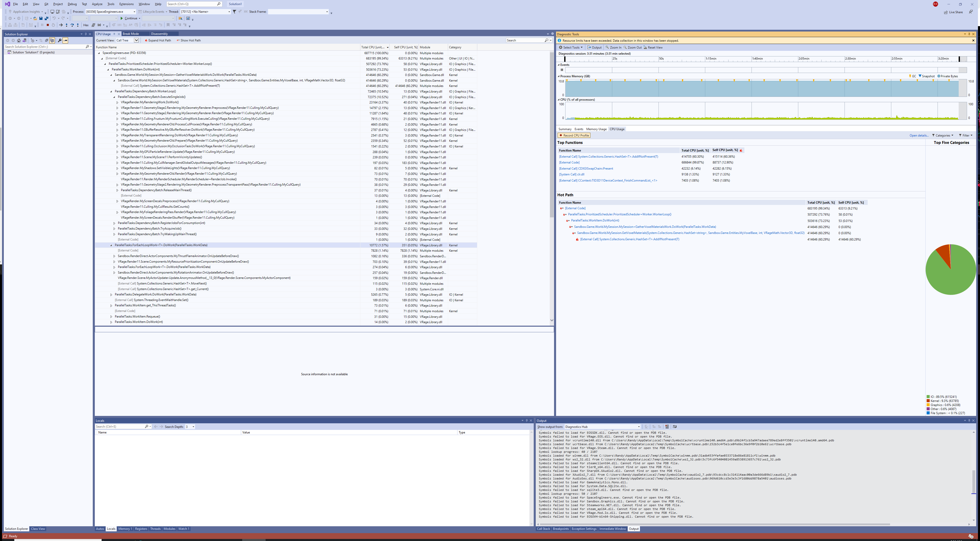Click Clear All icon in Output panel
Image resolution: width=980 pixels, height=541 pixels.
click(x=667, y=427)
